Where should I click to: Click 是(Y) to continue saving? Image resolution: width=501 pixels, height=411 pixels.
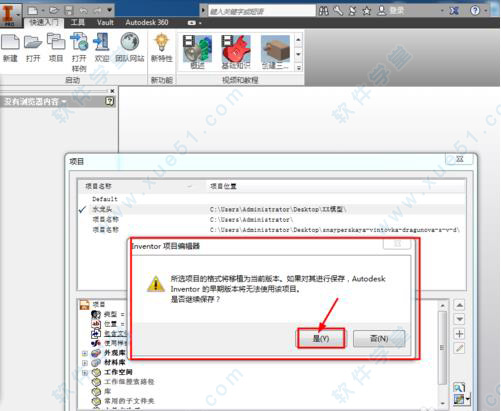pos(321,339)
